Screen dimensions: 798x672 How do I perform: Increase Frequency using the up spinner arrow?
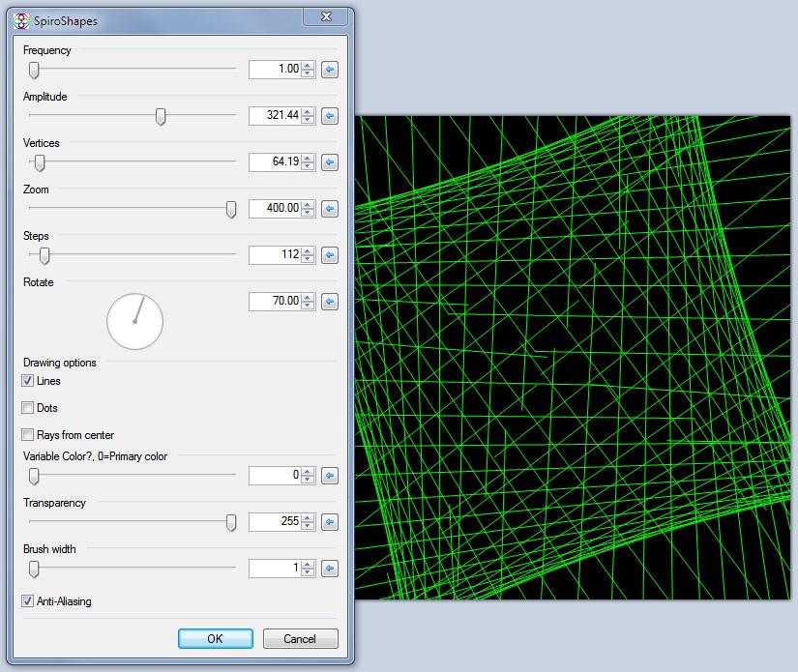tap(308, 65)
